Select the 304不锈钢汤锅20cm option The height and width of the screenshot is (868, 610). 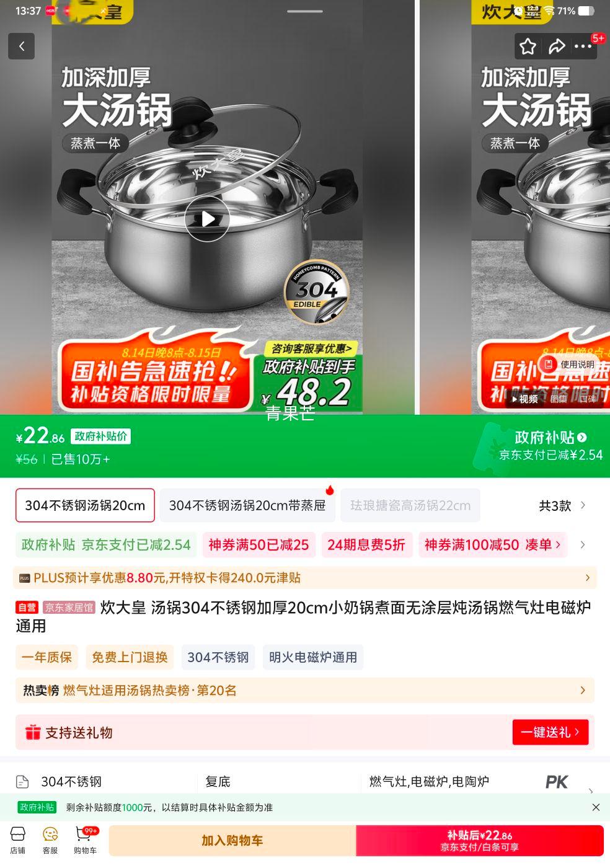(85, 505)
